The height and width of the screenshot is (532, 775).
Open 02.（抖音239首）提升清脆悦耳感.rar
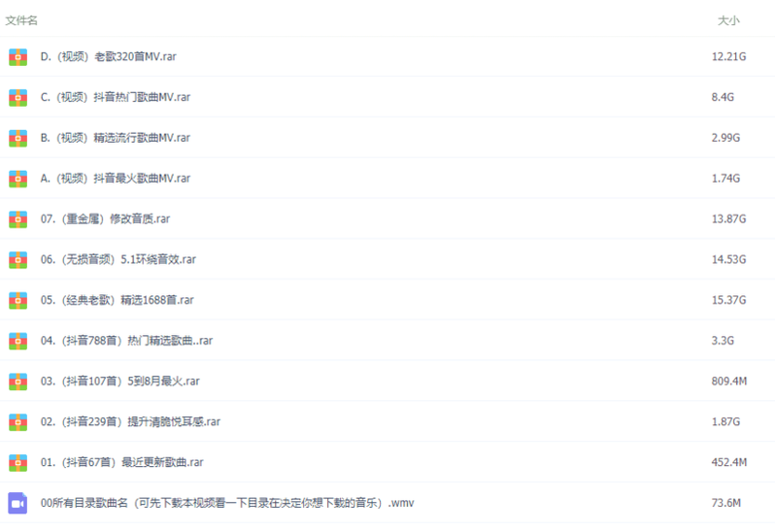point(130,422)
